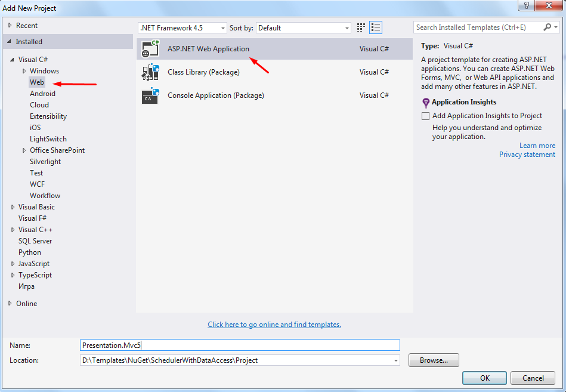The image size is (566, 392).
Task: Switch to medium icons list view
Action: [x=376, y=27]
